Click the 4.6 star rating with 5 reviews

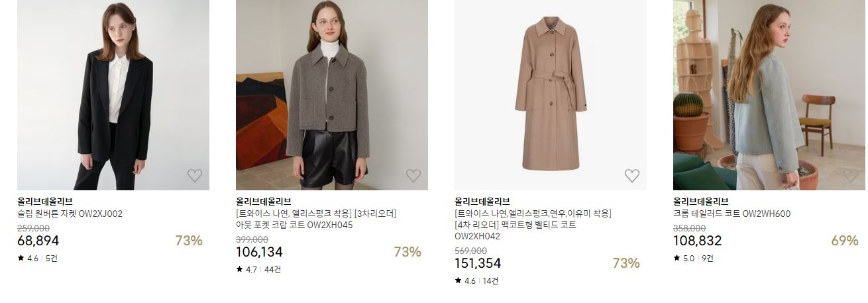coord(38,259)
